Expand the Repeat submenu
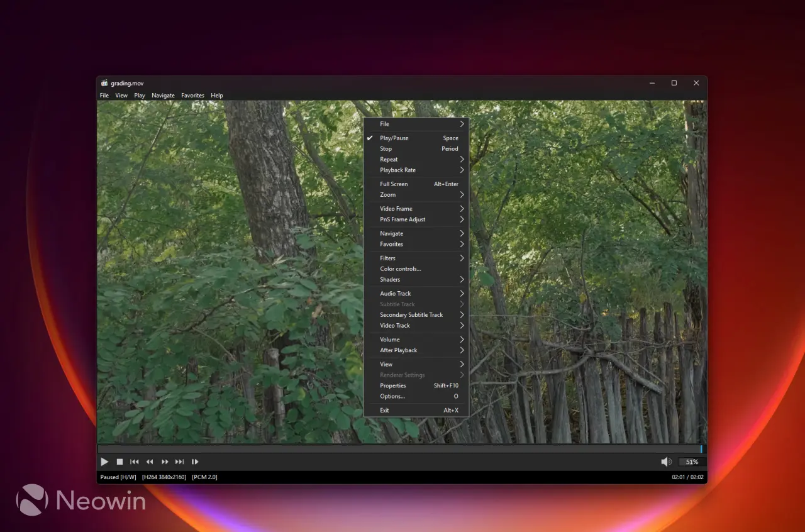The height and width of the screenshot is (532, 805). coord(416,160)
